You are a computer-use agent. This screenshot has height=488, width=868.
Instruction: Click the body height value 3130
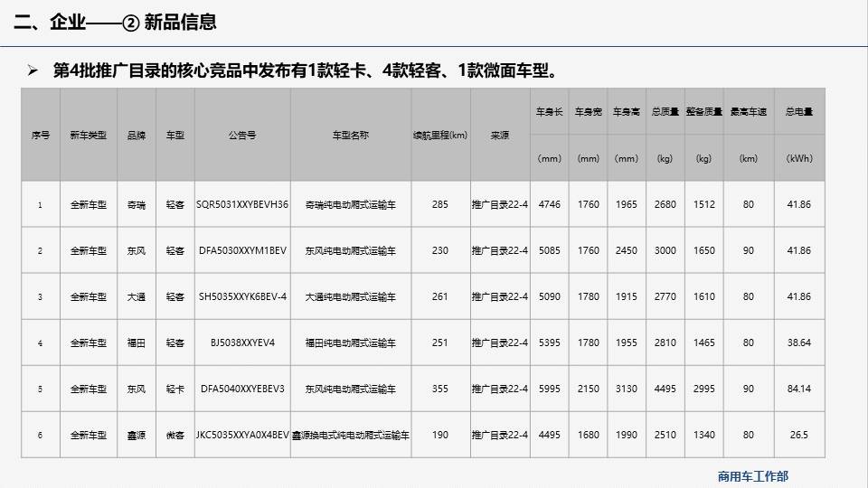tap(626, 389)
